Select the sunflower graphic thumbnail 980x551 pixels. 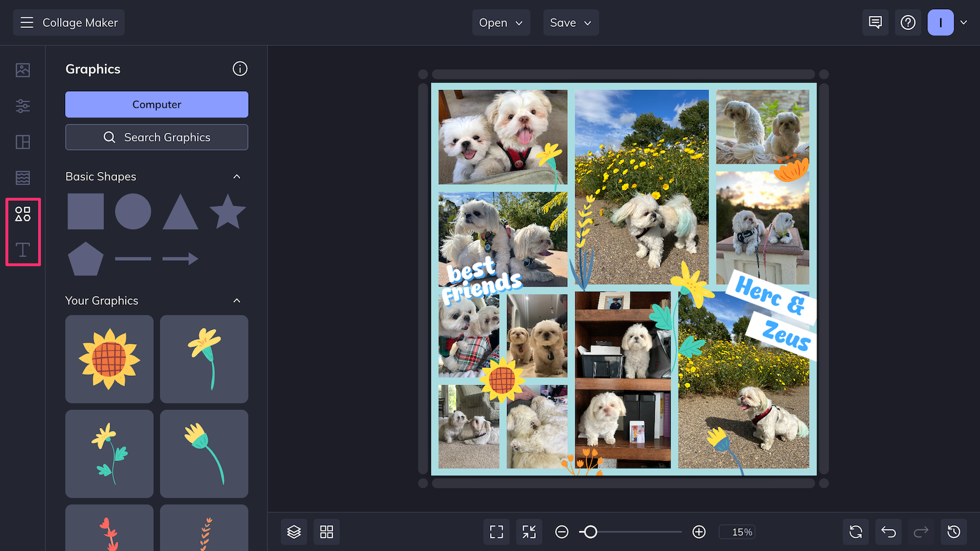109,359
